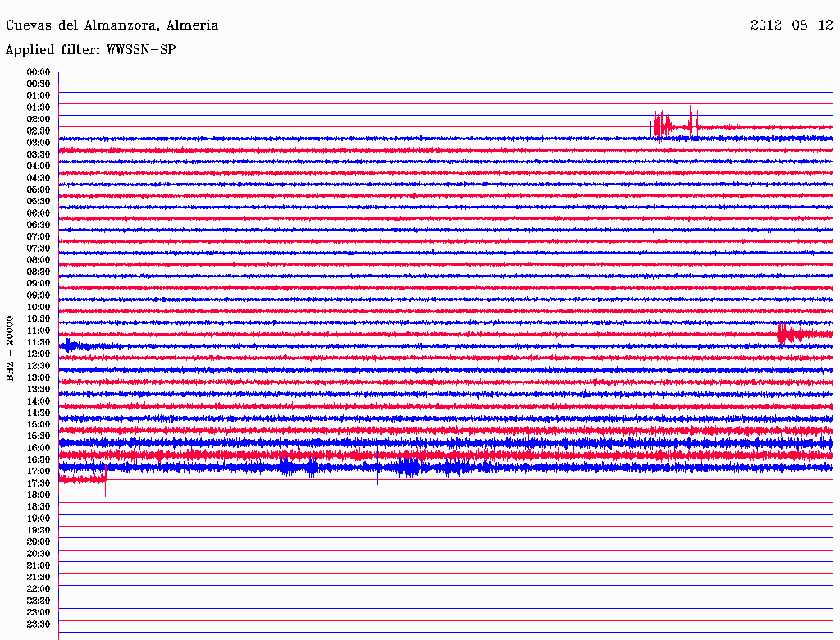The width and height of the screenshot is (840, 640).
Task: Click the 04:30 time label
Action: (39, 178)
